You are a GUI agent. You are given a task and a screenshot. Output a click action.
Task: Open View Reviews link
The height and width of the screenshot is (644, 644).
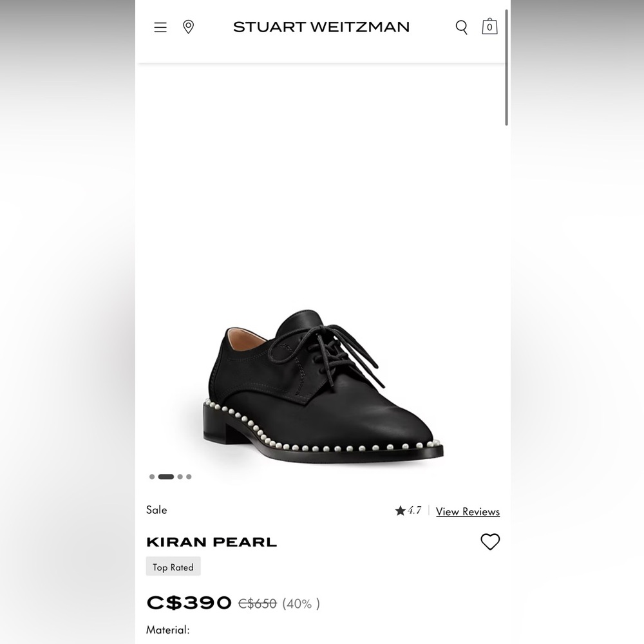(468, 511)
